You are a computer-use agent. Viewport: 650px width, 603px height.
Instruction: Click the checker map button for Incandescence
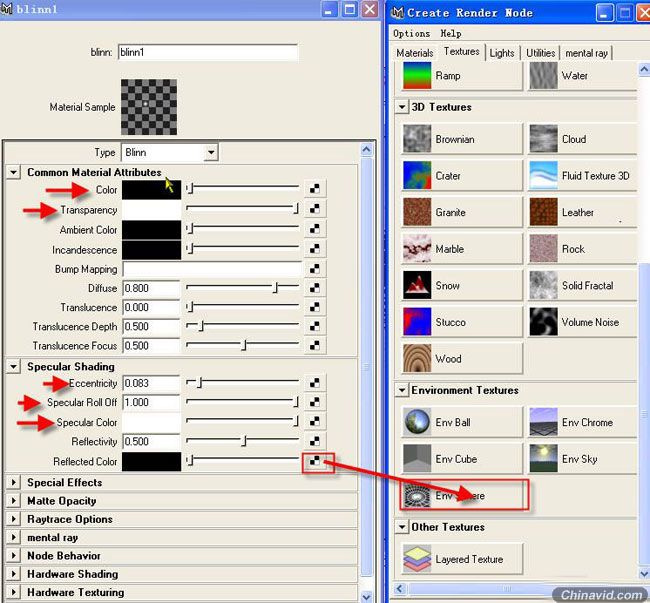pyautogui.click(x=315, y=249)
